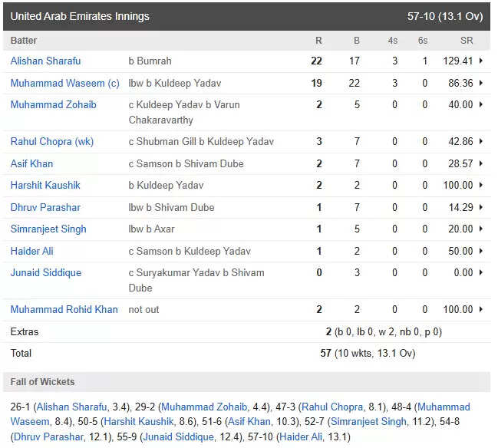Open Muhammad Waseem (c) batter link
498x448 pixels.
pos(64,83)
